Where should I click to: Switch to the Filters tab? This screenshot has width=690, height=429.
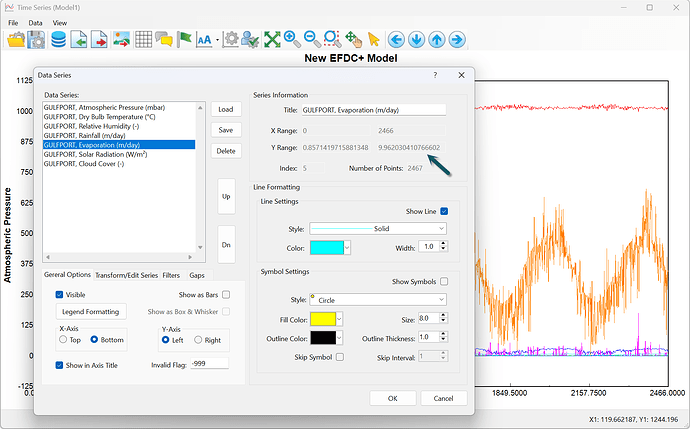tap(171, 275)
